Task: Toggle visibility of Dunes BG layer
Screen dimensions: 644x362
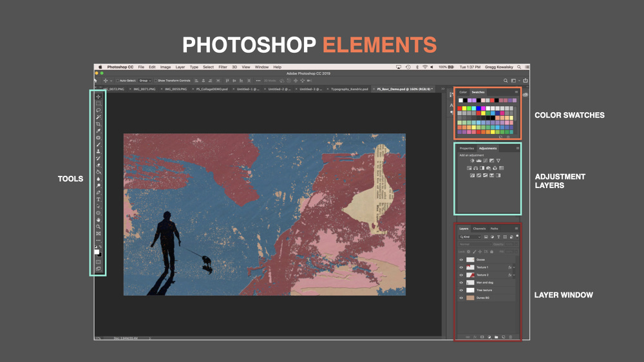Action: (461, 298)
